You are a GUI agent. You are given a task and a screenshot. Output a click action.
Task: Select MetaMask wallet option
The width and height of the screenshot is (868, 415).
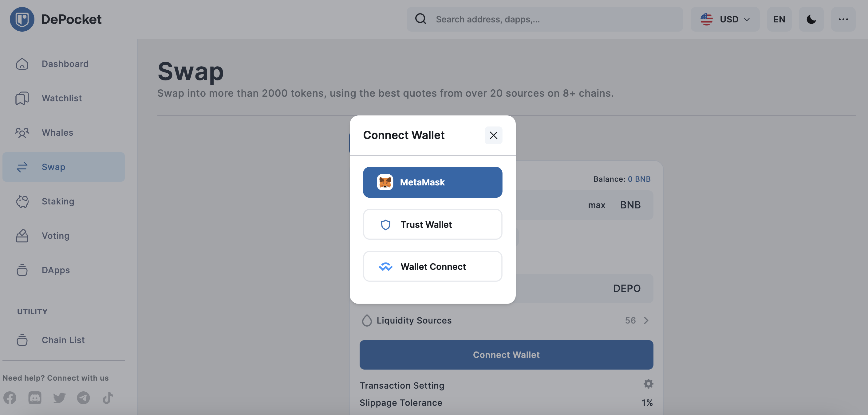pyautogui.click(x=432, y=182)
